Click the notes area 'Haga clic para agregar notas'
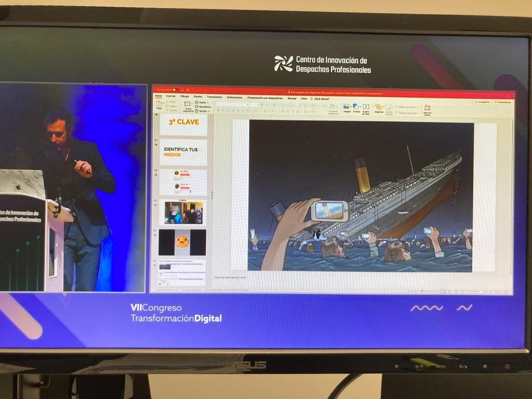 click(x=230, y=277)
